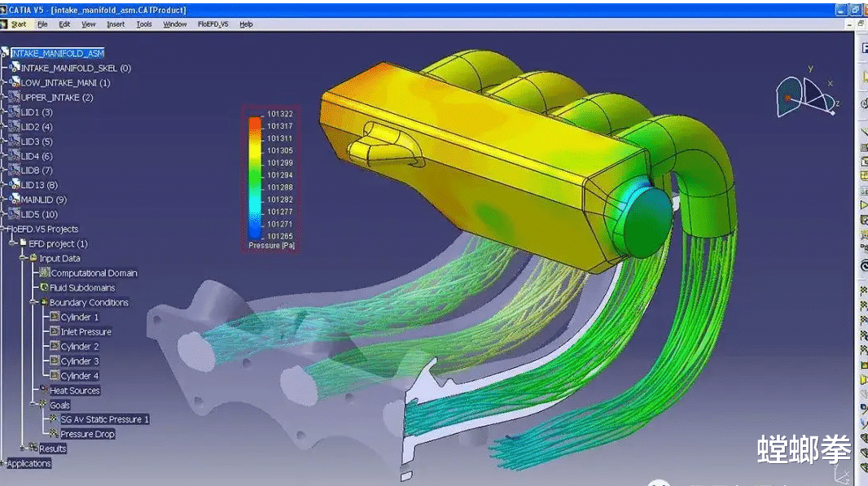
Task: Expand the Applications tree node
Action: pyautogui.click(x=2, y=463)
